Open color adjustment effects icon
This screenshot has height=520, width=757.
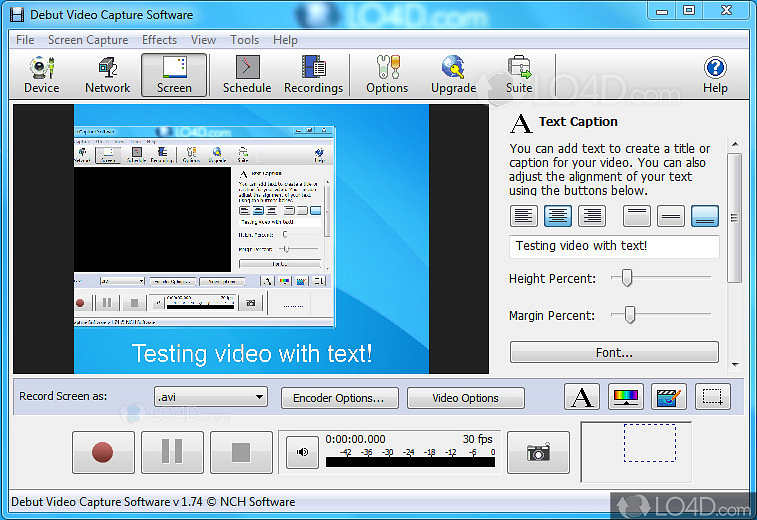tap(626, 397)
